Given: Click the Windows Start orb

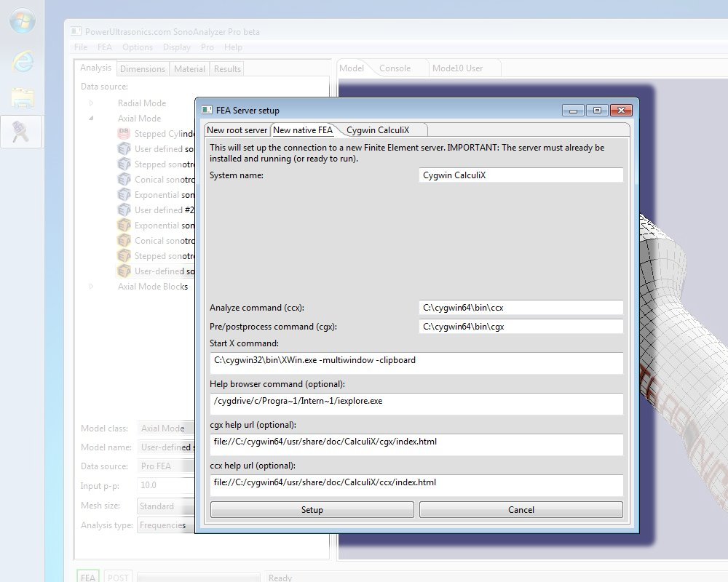Looking at the screenshot, I should (x=22, y=21).
